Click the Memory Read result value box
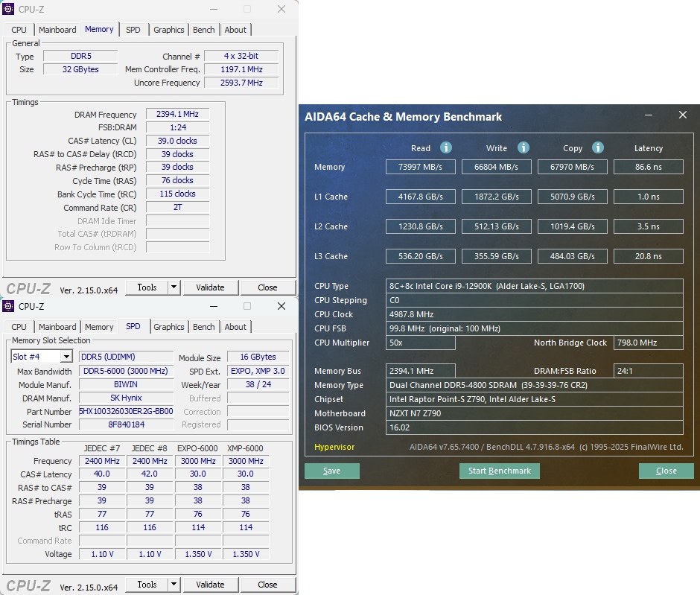700x595 pixels. pos(420,167)
